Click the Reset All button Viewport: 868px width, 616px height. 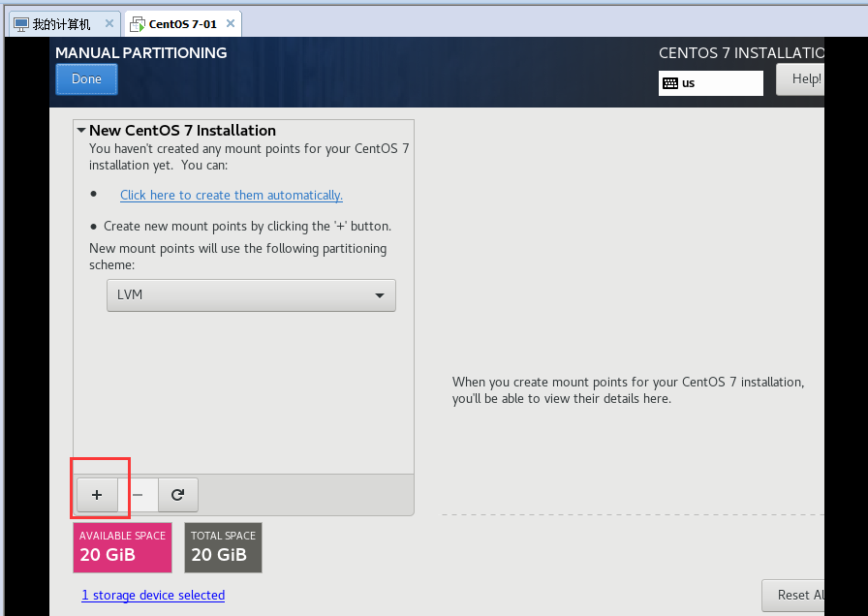tap(793, 595)
